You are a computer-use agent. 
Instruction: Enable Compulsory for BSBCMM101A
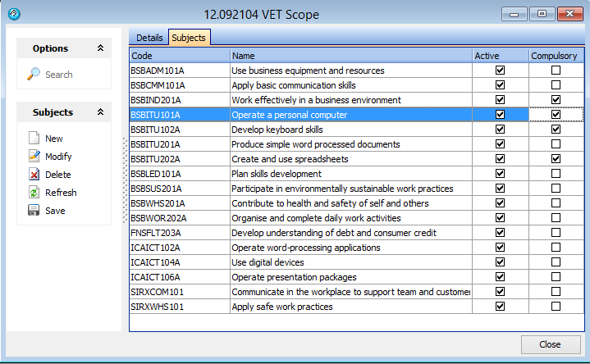pyautogui.click(x=556, y=85)
